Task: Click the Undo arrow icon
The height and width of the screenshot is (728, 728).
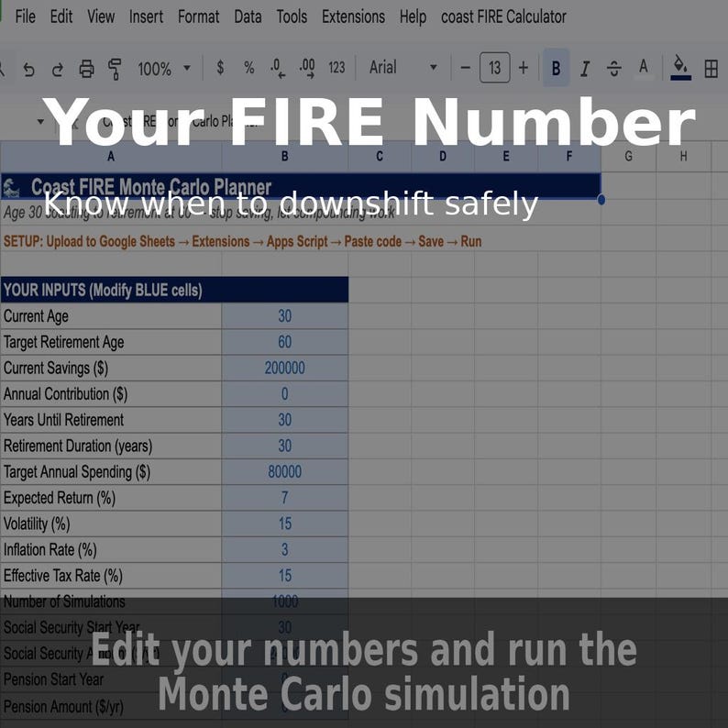Action: tap(28, 69)
